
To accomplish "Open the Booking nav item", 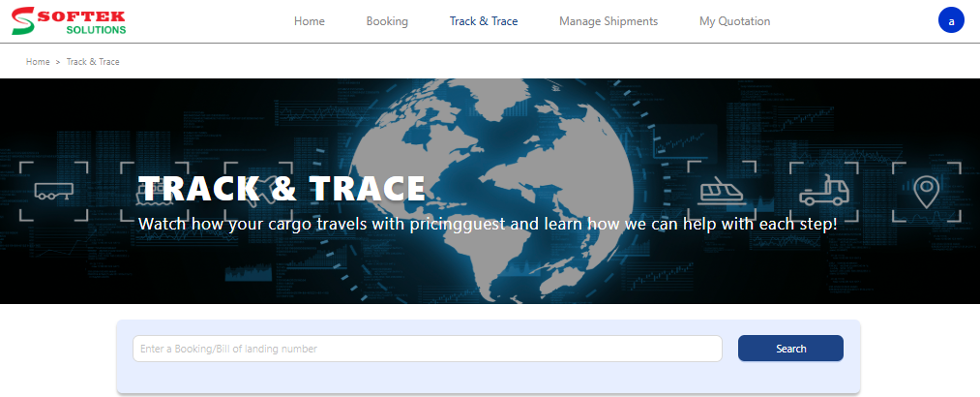I will pyautogui.click(x=387, y=21).
